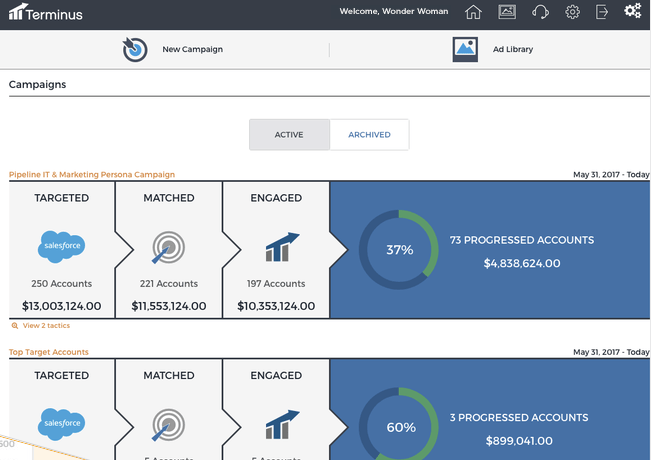The image size is (651, 460).
Task: Click the 37% progress ring
Action: [x=399, y=250]
